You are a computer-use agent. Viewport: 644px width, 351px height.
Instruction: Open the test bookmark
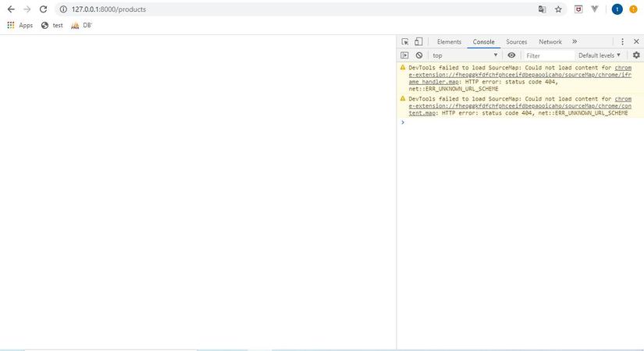pyautogui.click(x=52, y=25)
